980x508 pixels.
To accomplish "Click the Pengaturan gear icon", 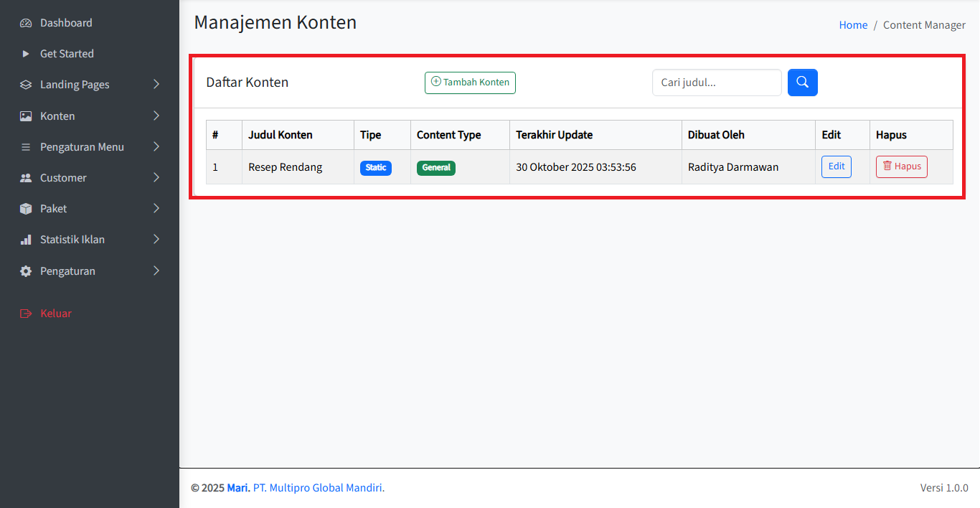I will coord(26,271).
